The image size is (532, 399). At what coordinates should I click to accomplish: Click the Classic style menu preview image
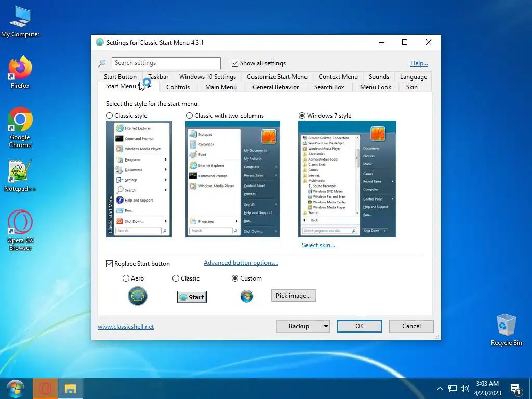[139, 179]
